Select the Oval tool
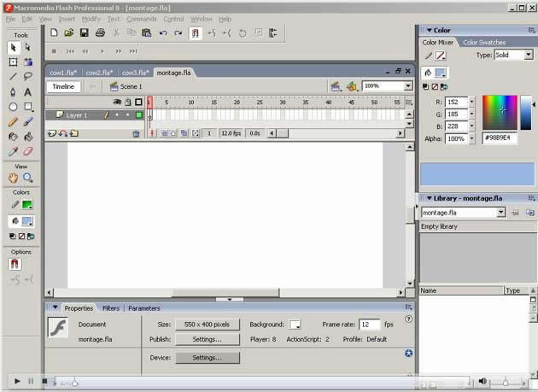 tap(14, 107)
